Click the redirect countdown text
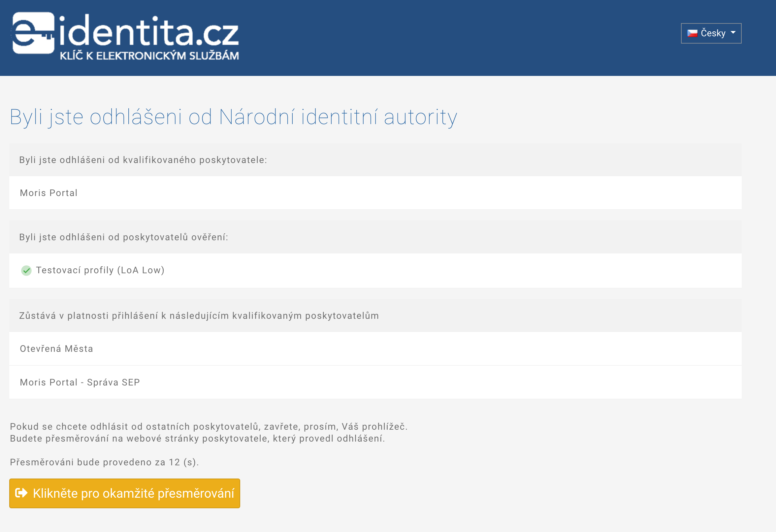The height and width of the screenshot is (532, 776). (x=105, y=462)
